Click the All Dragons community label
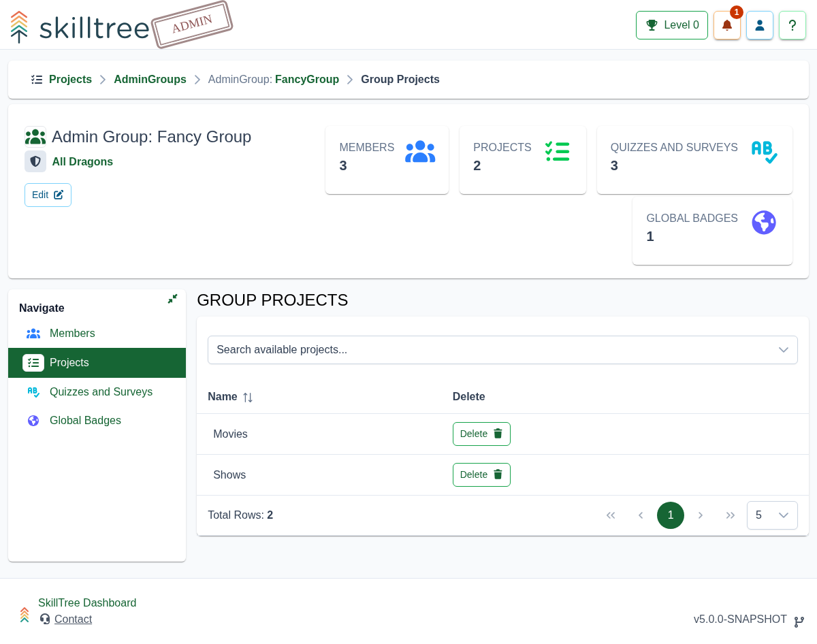The width and height of the screenshot is (817, 644). [x=82, y=162]
